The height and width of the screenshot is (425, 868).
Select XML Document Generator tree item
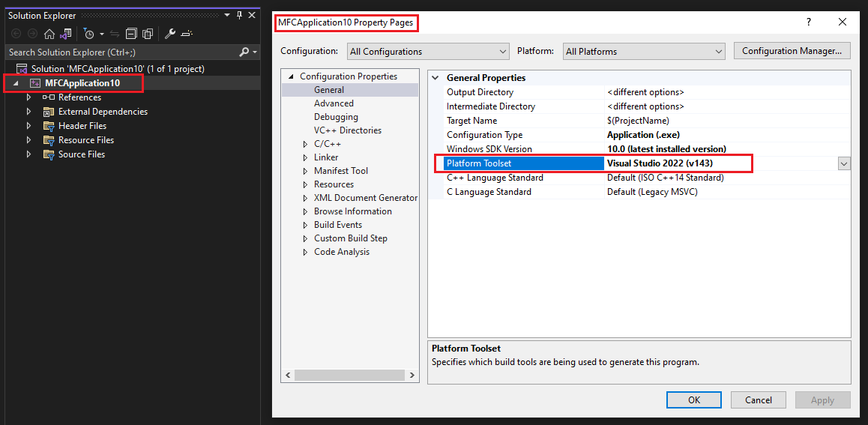click(365, 198)
